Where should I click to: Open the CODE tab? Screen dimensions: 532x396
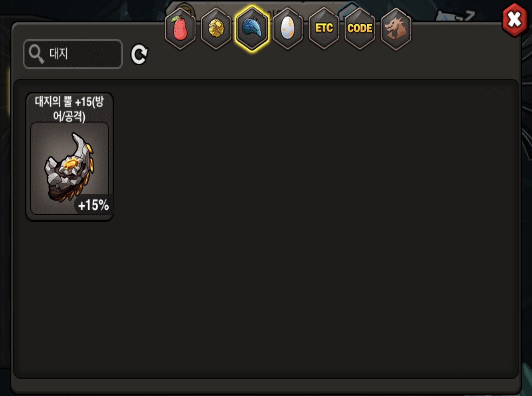point(360,29)
